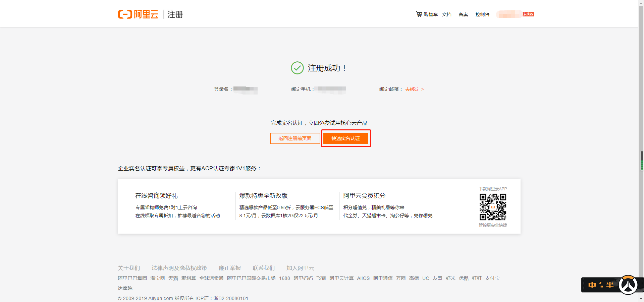Click the blurred account name in the header
644x302 pixels.
[x=509, y=14]
